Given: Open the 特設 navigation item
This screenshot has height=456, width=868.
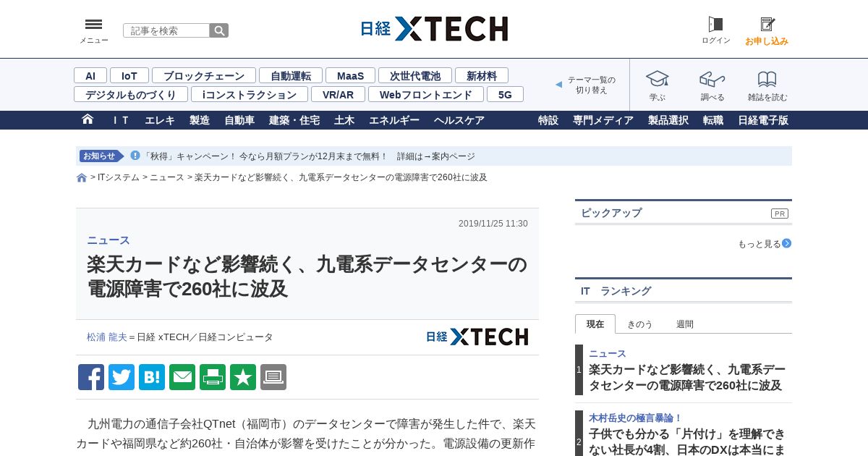Looking at the screenshot, I should [x=548, y=120].
